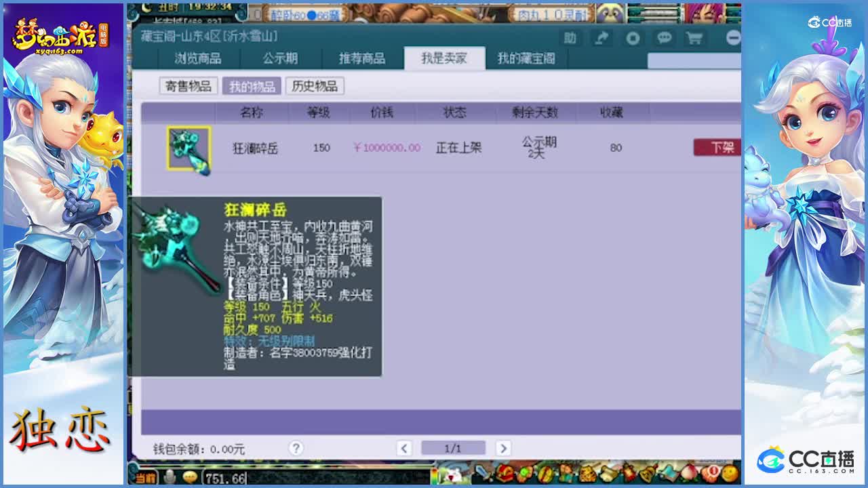
Task: Click the peach icon in bottom bar
Action: (x=690, y=472)
